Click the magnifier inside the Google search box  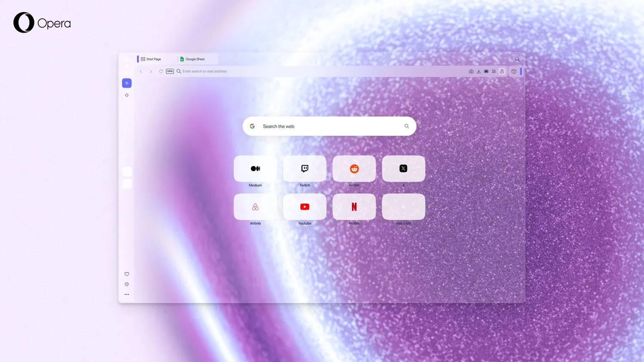point(407,126)
